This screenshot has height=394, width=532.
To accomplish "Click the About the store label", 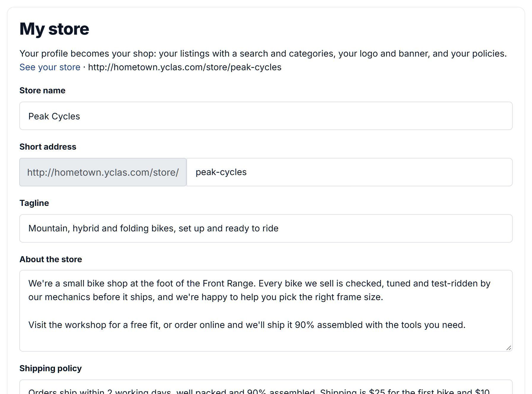I will point(51,259).
